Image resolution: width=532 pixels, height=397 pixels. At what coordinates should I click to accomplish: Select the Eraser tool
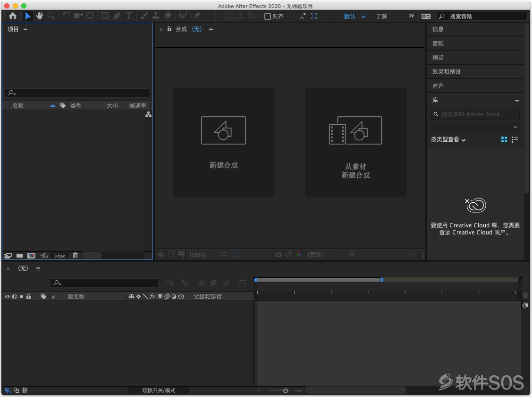pyautogui.click(x=168, y=16)
